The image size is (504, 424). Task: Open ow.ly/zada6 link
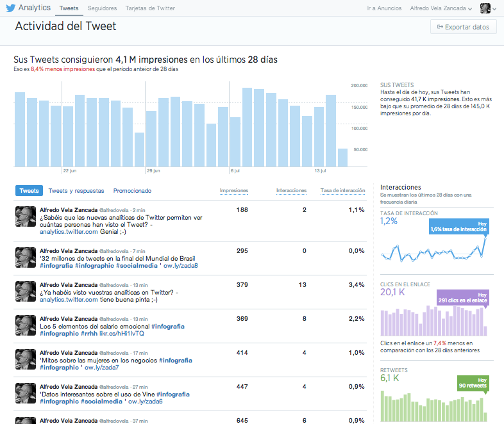pyautogui.click(x=146, y=402)
